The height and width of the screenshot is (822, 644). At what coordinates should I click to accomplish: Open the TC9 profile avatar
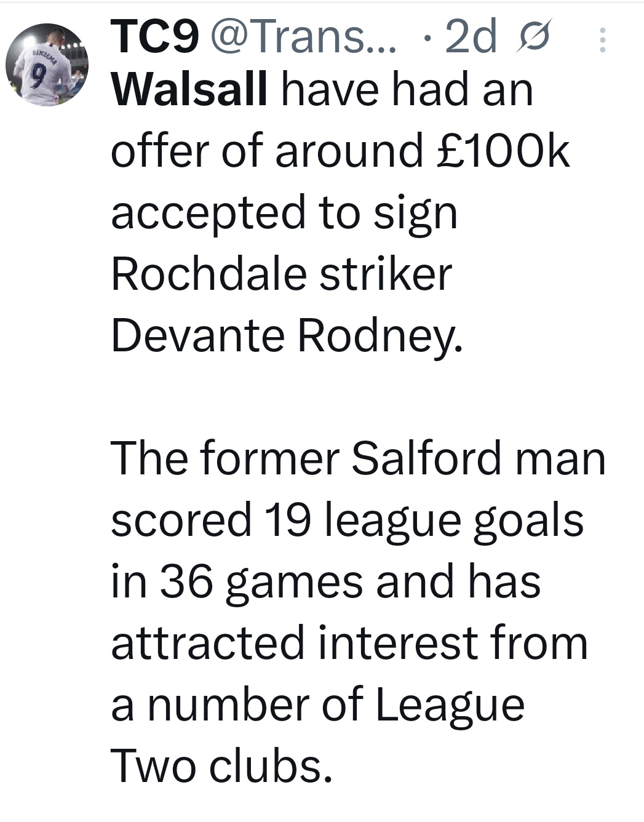coord(47,65)
